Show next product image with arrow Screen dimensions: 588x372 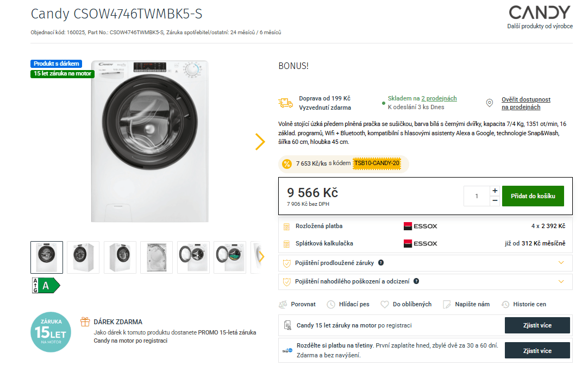click(x=260, y=142)
